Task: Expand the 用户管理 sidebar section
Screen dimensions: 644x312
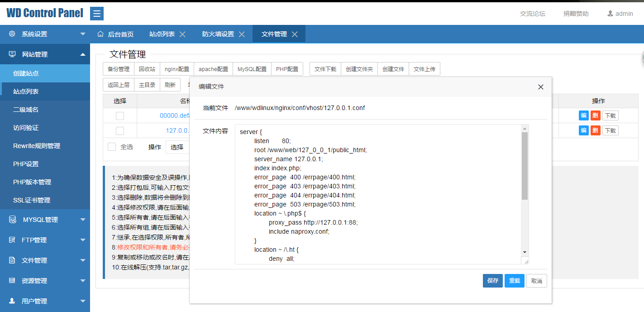Action: (83, 301)
